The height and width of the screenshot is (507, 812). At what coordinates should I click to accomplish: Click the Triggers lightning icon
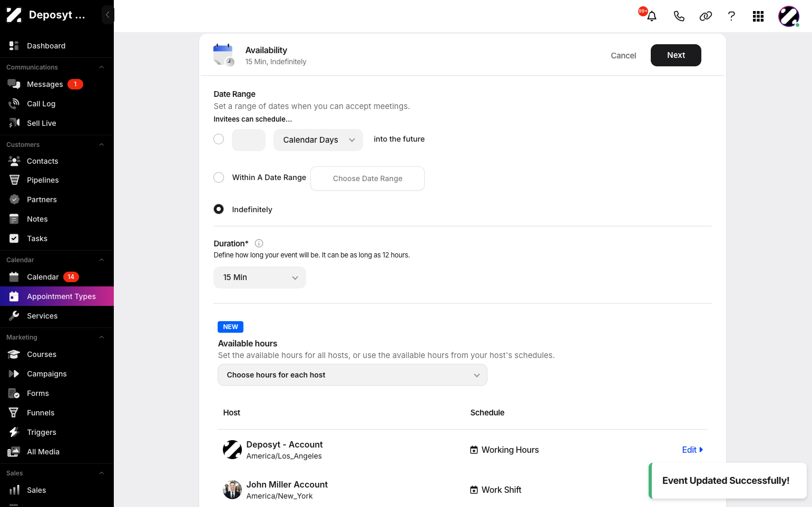click(x=14, y=432)
